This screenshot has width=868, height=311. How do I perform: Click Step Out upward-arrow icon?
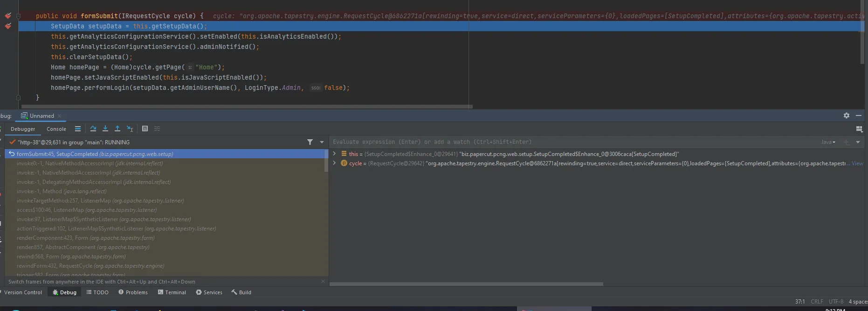click(117, 129)
